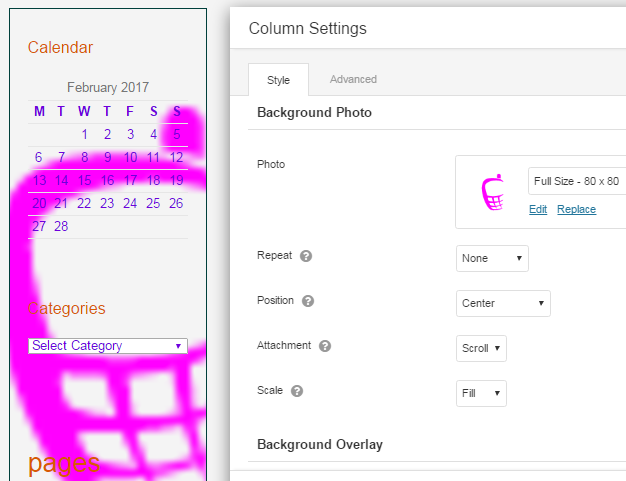Image resolution: width=626 pixels, height=481 pixels.
Task: Click the help icon beside Scale
Action: point(296,391)
